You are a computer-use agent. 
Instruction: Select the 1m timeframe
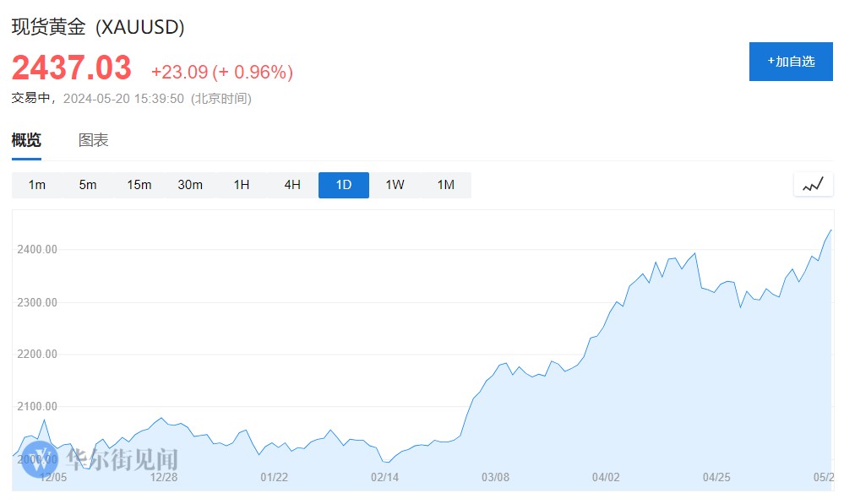pyautogui.click(x=37, y=185)
